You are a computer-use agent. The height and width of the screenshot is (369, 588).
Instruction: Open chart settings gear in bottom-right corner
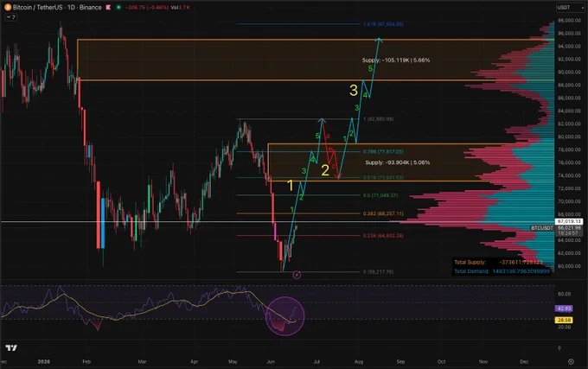(571, 361)
